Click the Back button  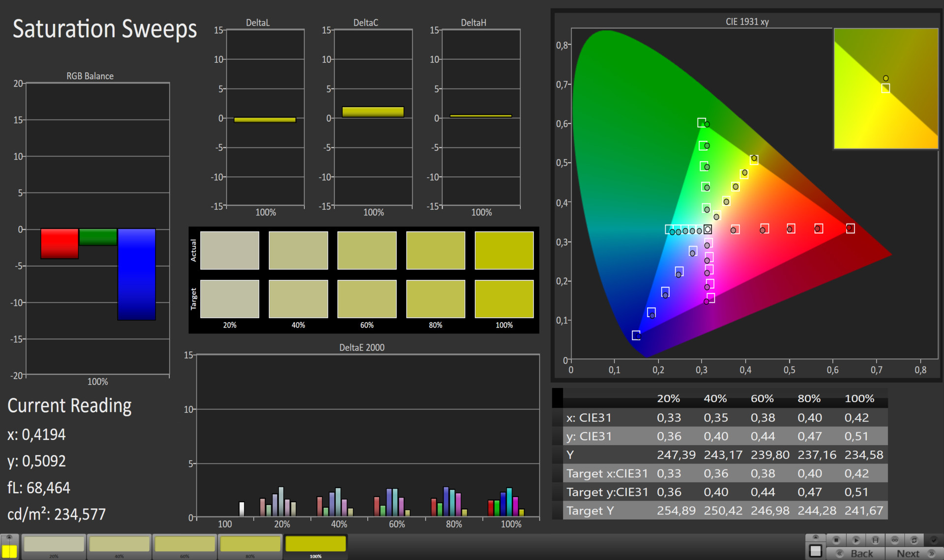click(855, 553)
